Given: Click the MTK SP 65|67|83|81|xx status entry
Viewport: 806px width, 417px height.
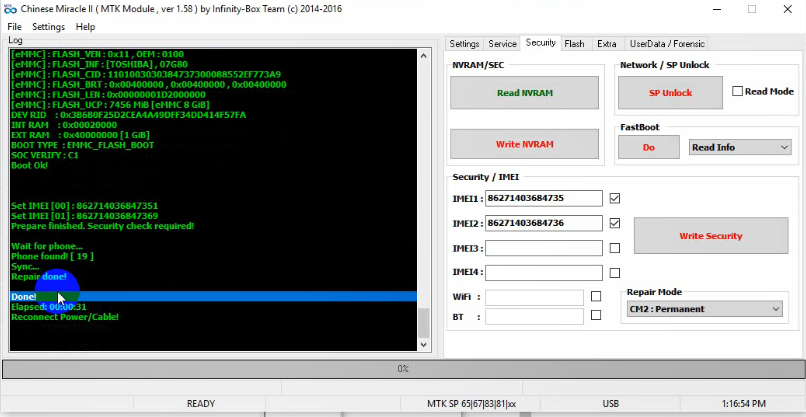Looking at the screenshot, I should 471,404.
